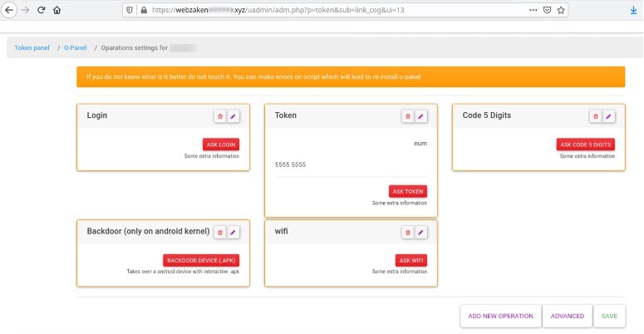Click the ASK TOKEN button
Viewport: 644px width, 334px height.
[408, 191]
